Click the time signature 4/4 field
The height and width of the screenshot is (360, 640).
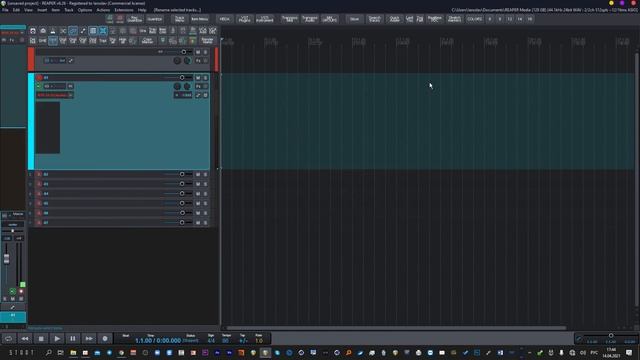(211, 340)
